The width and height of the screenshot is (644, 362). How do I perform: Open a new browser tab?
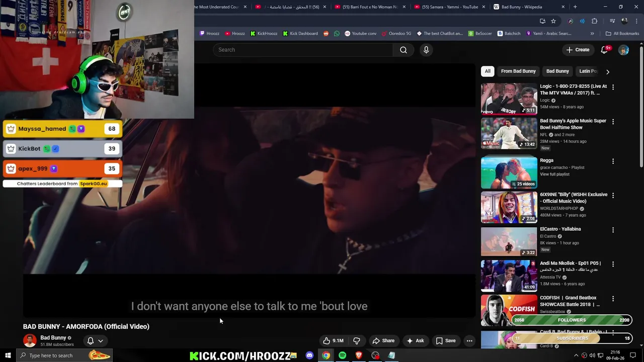pyautogui.click(x=575, y=7)
